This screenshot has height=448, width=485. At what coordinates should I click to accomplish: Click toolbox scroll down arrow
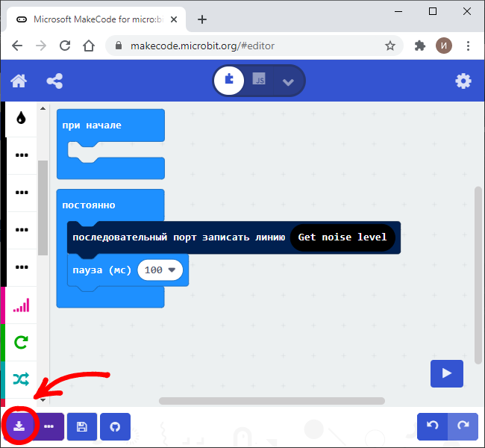(x=43, y=400)
